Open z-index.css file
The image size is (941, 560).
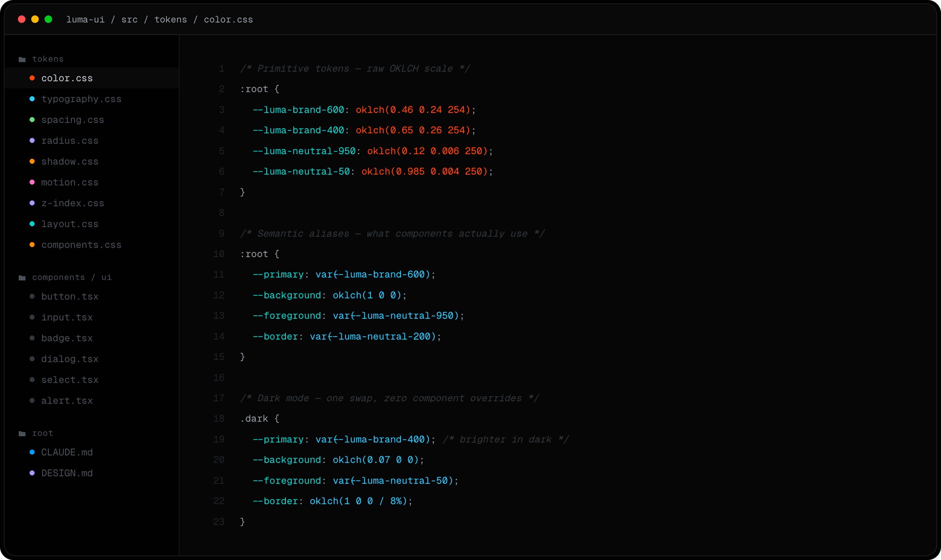pos(92,203)
